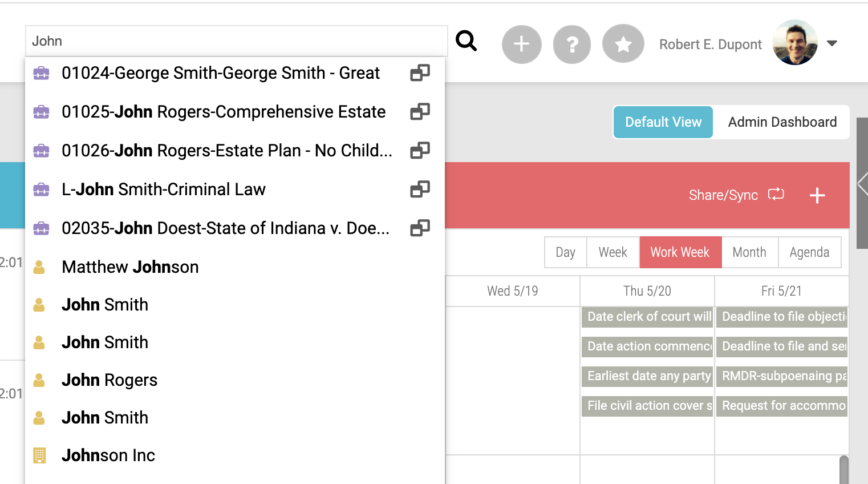Select the Week calendar tab
Viewport: 868px width, 484px height.
613,252
